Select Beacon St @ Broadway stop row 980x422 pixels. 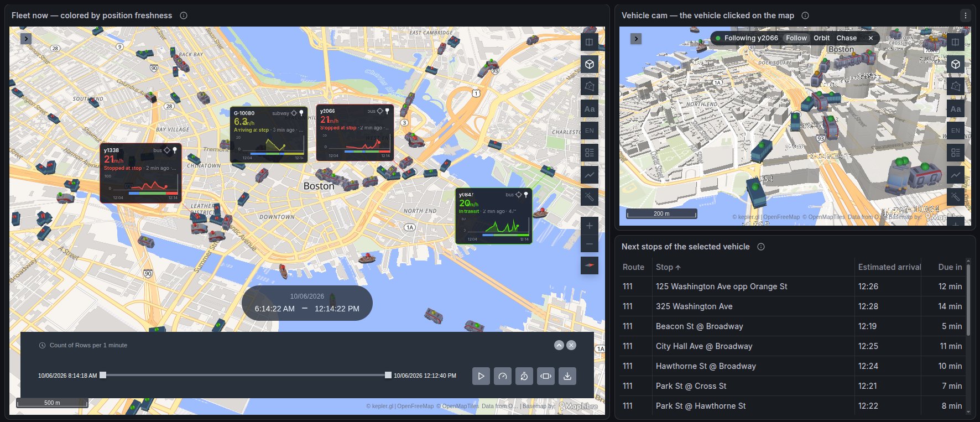792,326
